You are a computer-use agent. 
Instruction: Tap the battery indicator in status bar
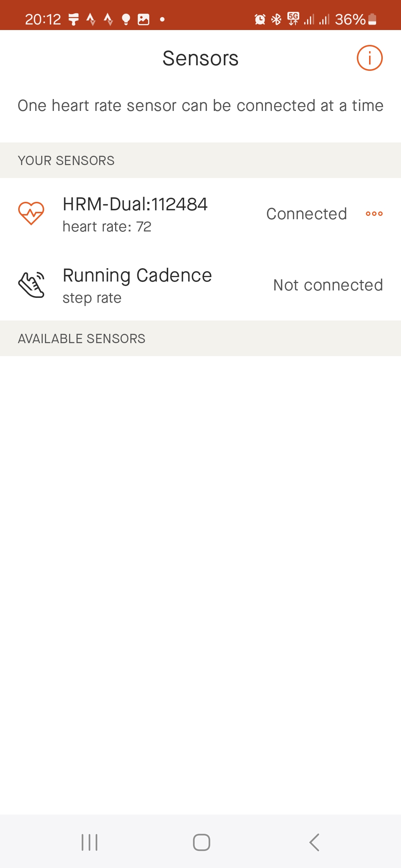click(x=372, y=19)
